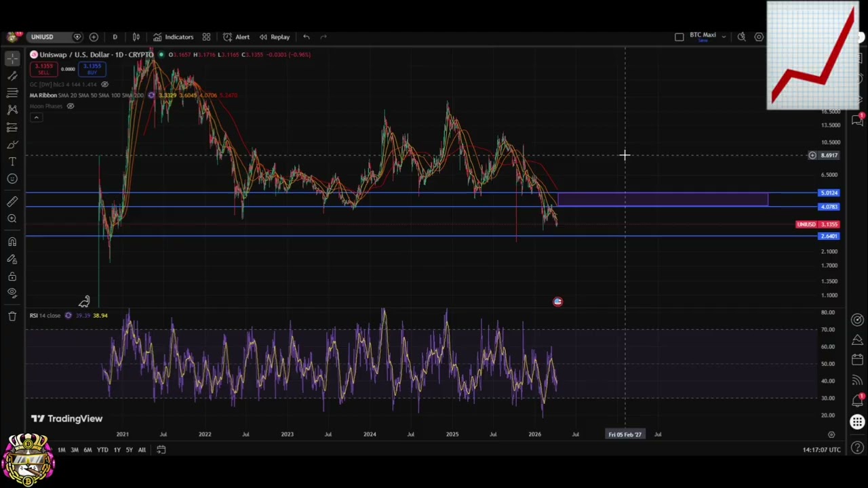Open the quick search icon
The height and width of the screenshot is (488, 868).
[x=742, y=37]
